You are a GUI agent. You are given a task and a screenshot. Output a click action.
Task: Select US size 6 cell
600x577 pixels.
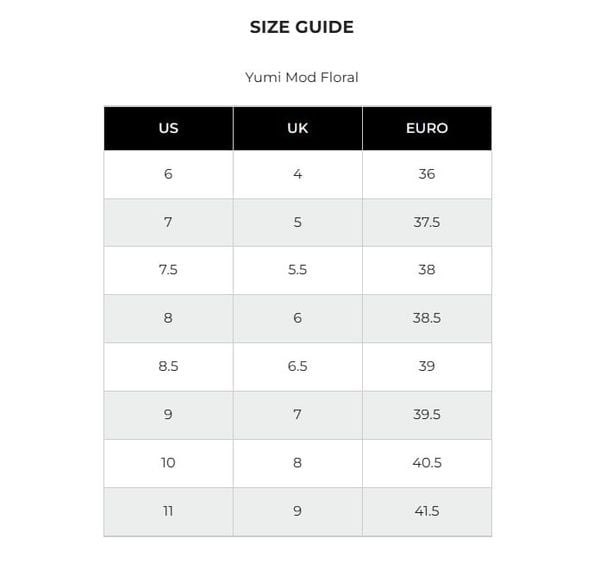[168, 174]
